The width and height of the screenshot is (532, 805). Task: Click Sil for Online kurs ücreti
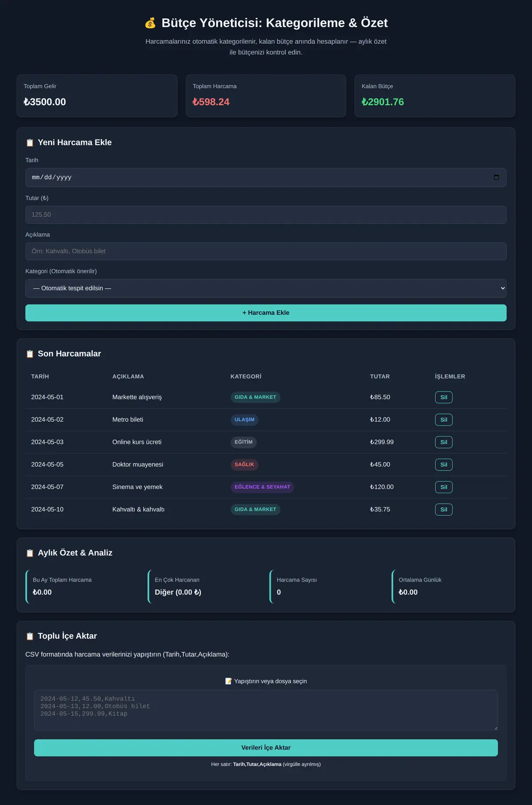pos(444,442)
